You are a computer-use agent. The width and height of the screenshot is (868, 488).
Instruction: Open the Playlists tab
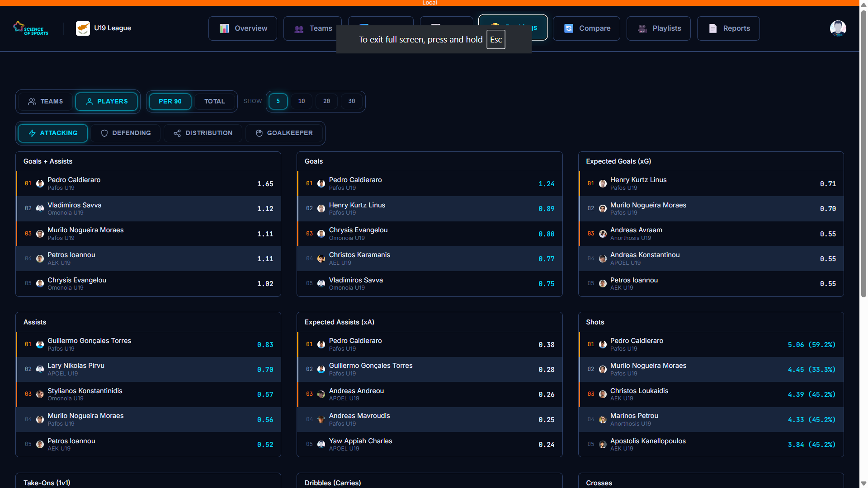[659, 28]
